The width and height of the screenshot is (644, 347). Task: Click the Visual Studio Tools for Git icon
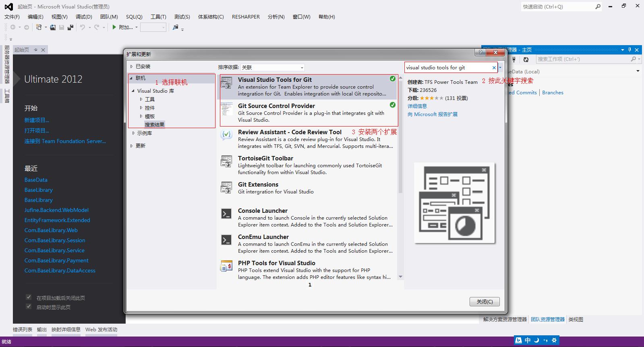226,83
